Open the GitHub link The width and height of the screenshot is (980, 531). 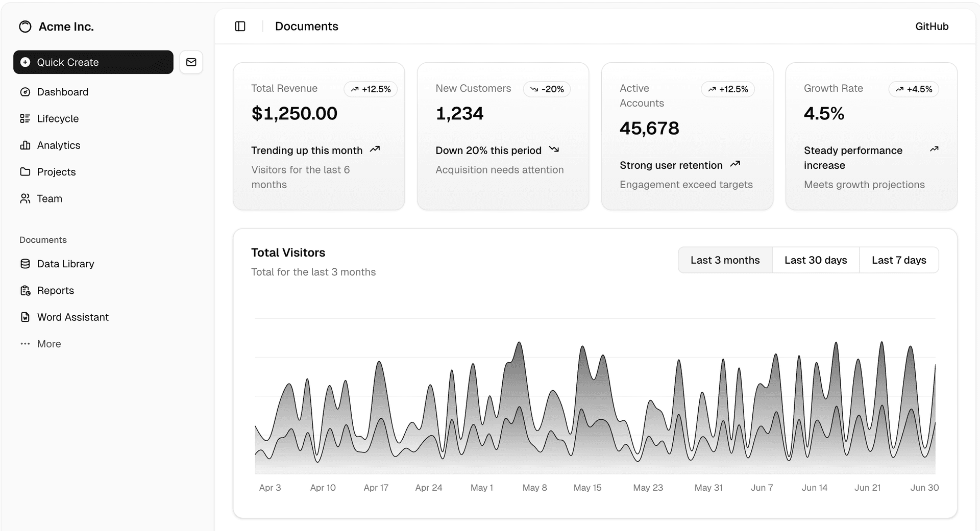(x=932, y=27)
